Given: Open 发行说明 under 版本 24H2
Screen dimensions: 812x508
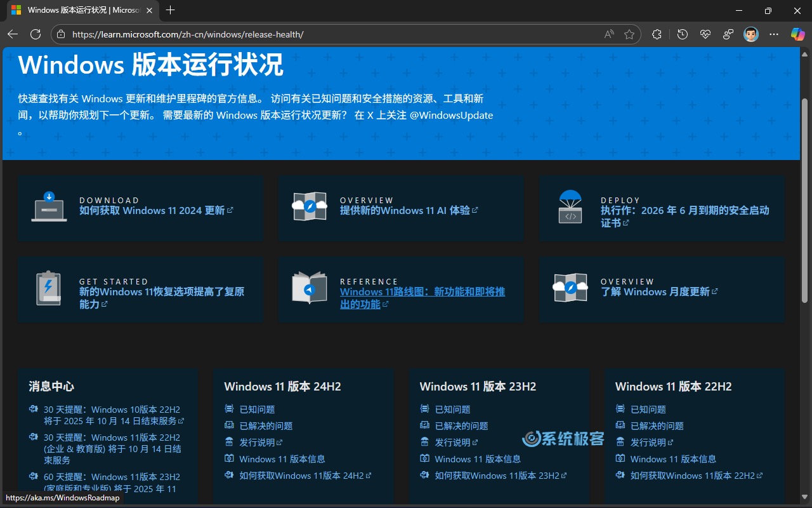Looking at the screenshot, I should 261,443.
